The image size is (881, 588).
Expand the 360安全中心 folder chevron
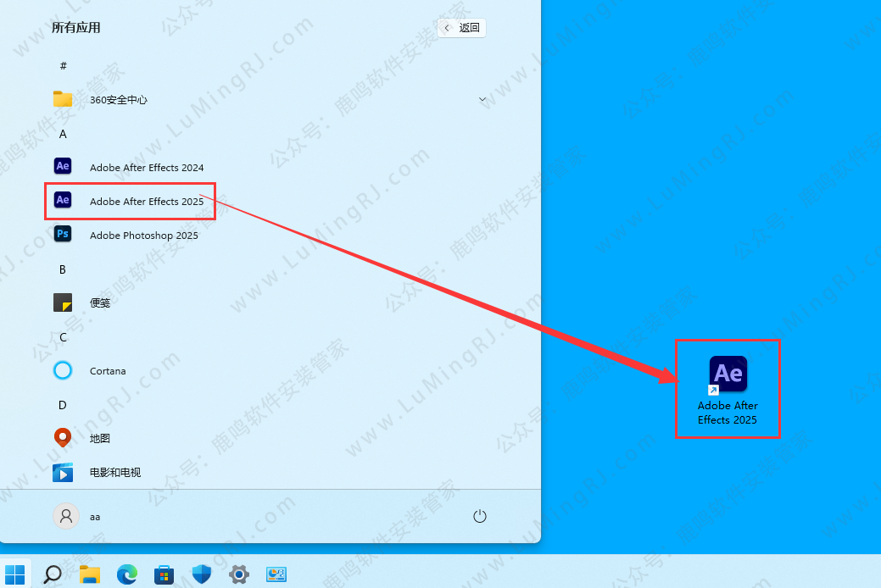click(482, 99)
